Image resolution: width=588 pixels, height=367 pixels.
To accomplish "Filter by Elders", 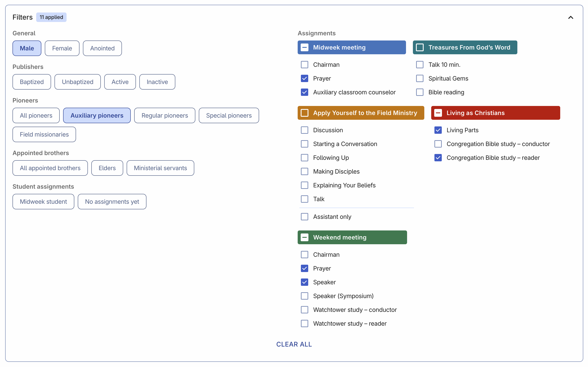I will click(x=107, y=168).
